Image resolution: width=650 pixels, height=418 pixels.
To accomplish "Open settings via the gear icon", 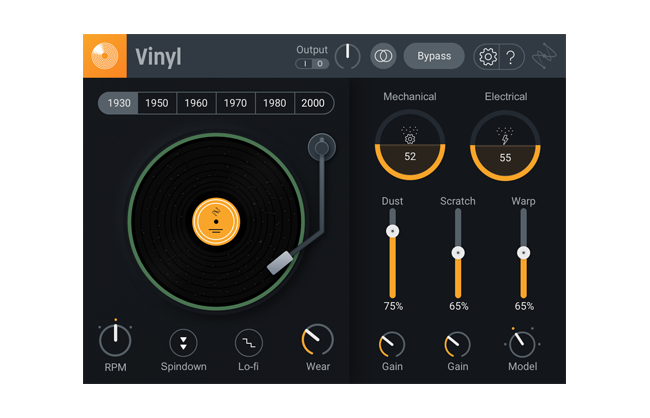I will (x=488, y=57).
